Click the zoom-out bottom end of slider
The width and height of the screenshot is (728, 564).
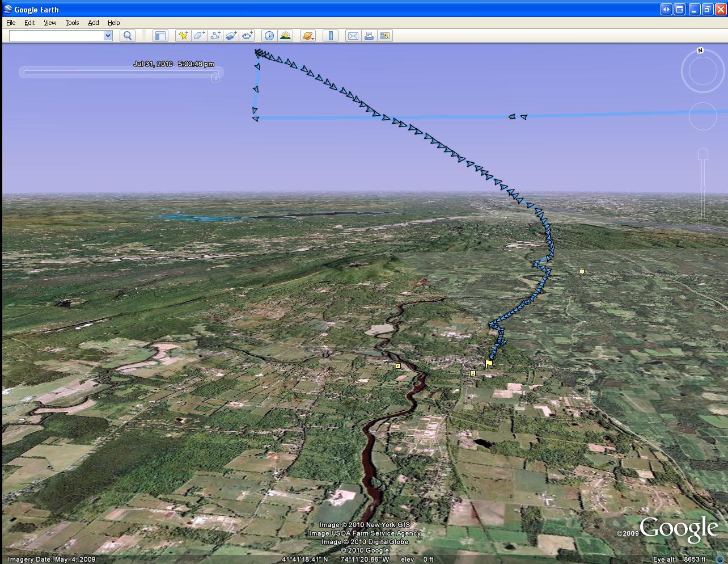point(703,225)
